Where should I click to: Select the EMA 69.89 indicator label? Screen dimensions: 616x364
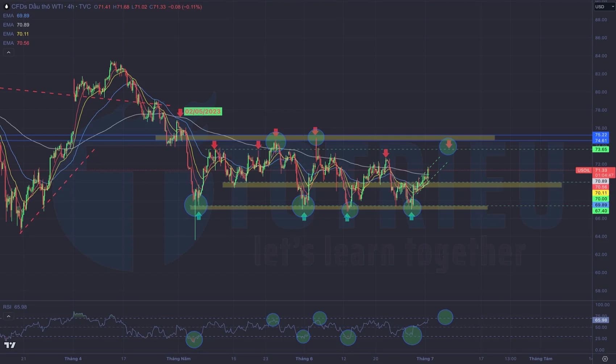[16, 16]
